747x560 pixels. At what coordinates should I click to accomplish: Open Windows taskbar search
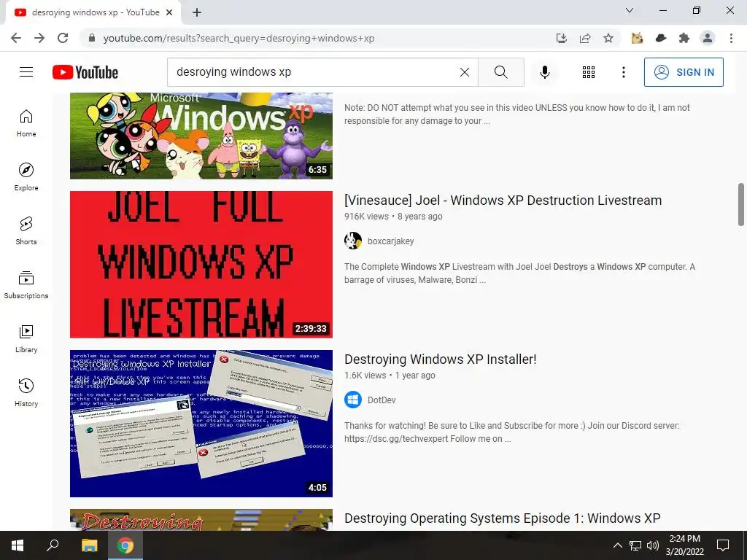[x=53, y=545]
